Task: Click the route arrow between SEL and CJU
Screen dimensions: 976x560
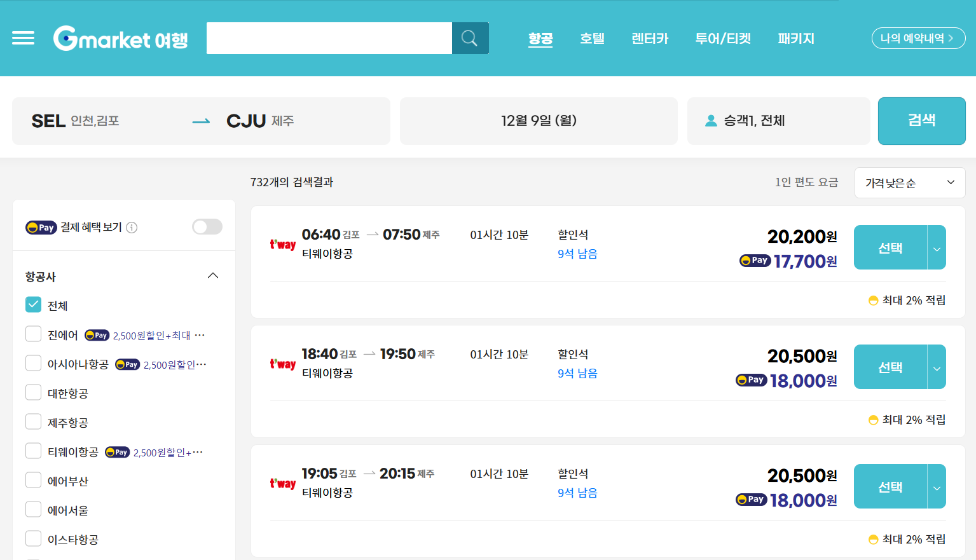Action: pos(201,121)
